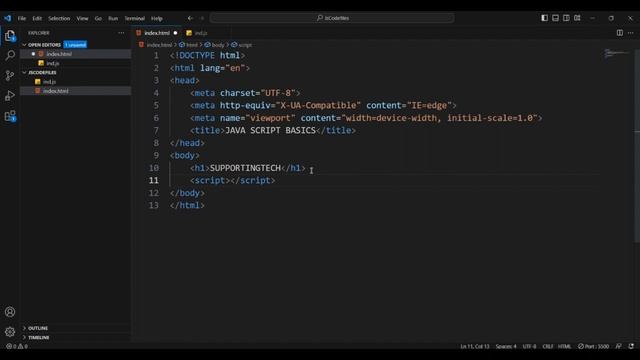640x360 pixels.
Task: Open editor more actions ellipsis
Action: (x=631, y=33)
